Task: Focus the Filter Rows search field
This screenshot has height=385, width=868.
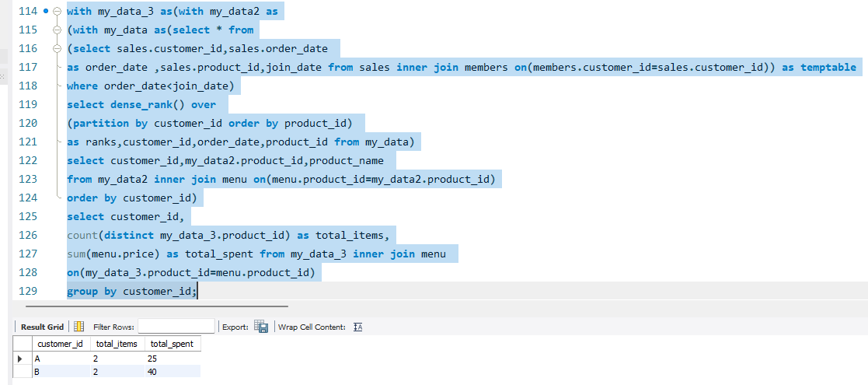Action: [x=176, y=327]
